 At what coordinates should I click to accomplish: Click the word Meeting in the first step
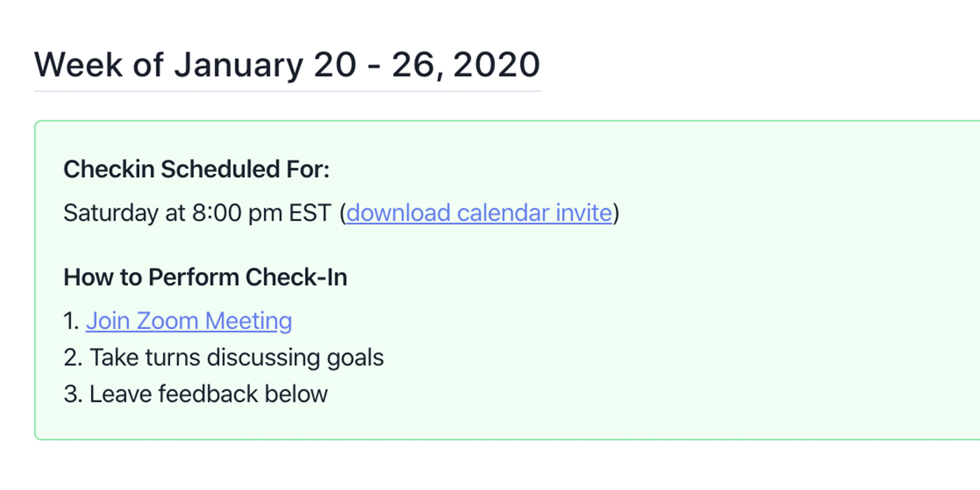coord(250,321)
